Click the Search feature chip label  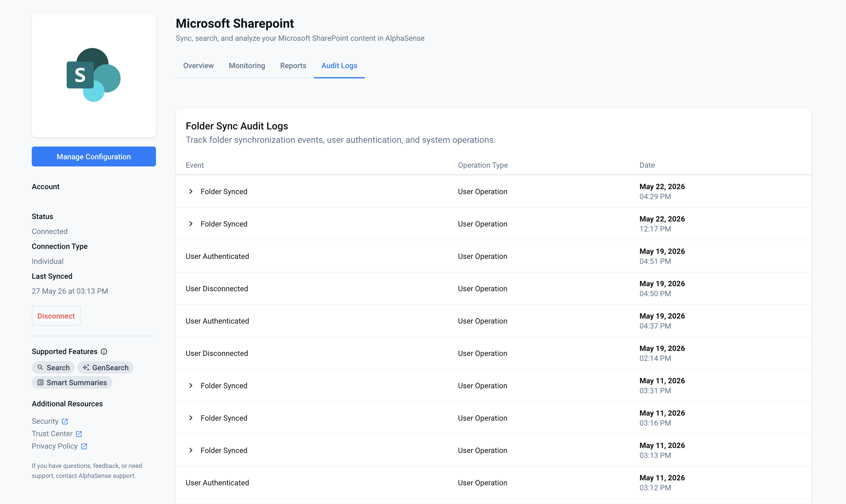pyautogui.click(x=58, y=367)
